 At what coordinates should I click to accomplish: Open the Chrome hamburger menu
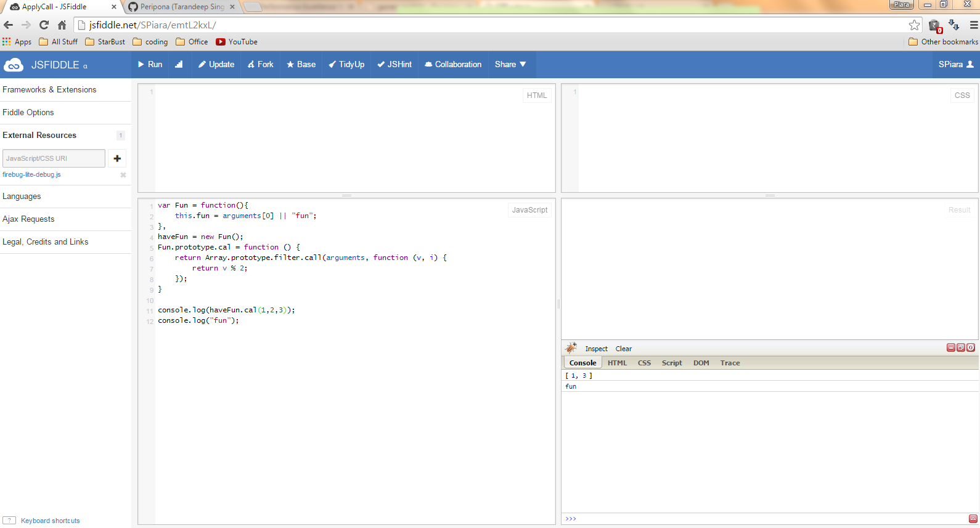pyautogui.click(x=974, y=25)
